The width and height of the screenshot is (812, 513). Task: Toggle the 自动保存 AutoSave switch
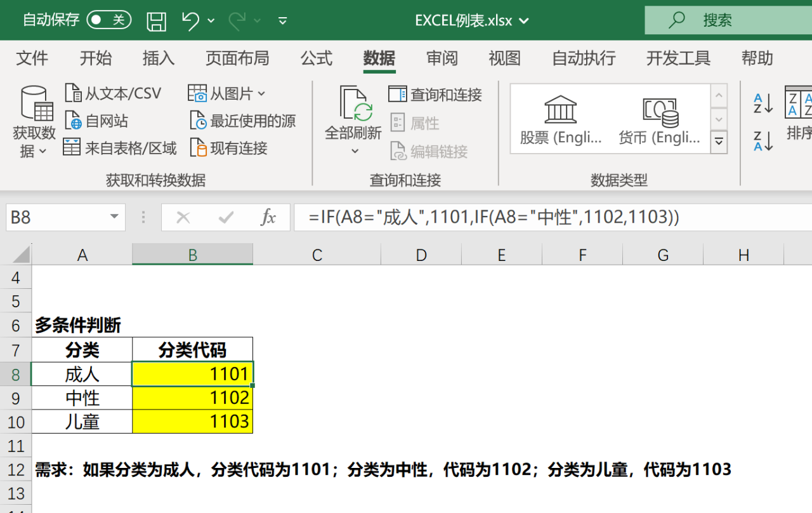(108, 20)
